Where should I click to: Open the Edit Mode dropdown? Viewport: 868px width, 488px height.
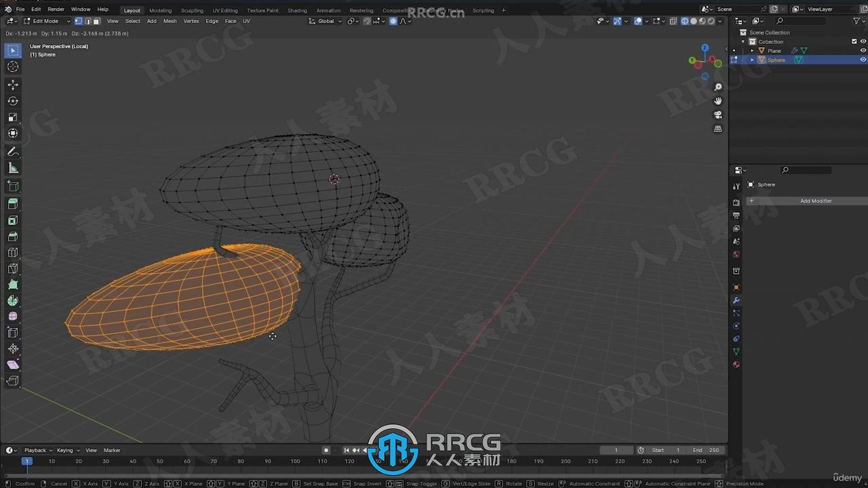(47, 21)
